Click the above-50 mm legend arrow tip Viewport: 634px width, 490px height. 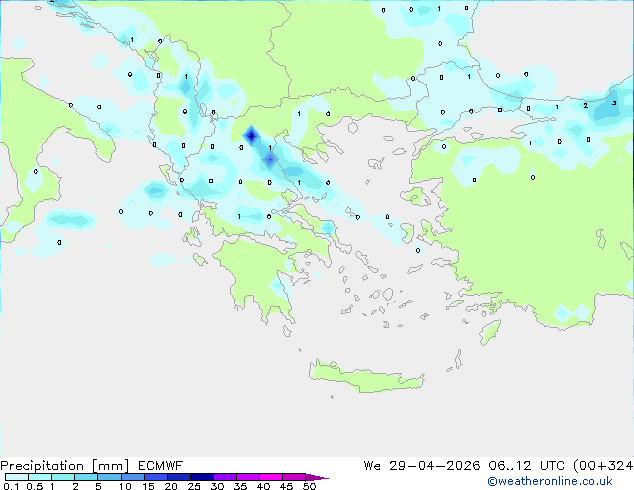pyautogui.click(x=317, y=477)
